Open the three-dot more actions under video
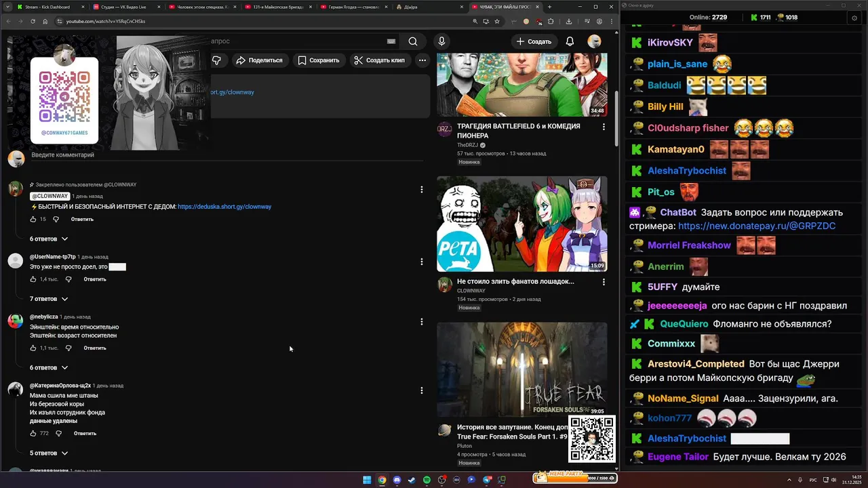Image resolution: width=868 pixels, height=488 pixels. pos(422,60)
